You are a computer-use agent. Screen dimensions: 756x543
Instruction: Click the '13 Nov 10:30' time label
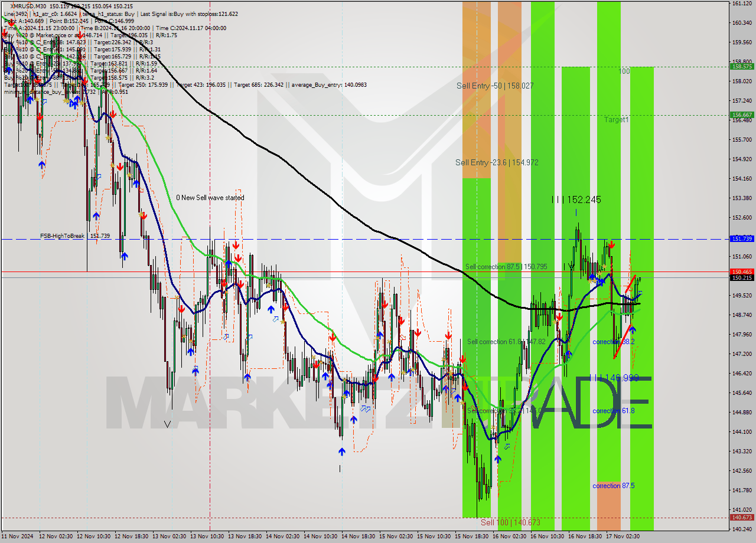[x=207, y=537]
